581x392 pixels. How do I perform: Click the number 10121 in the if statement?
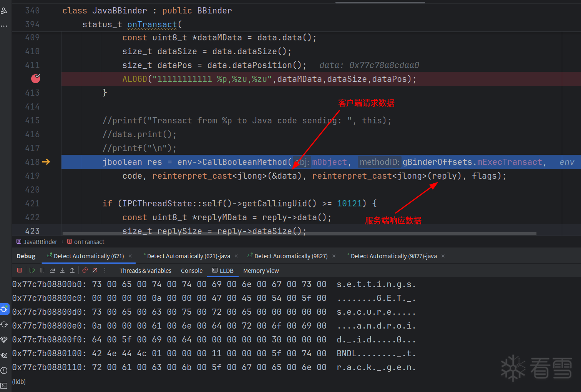coord(349,204)
